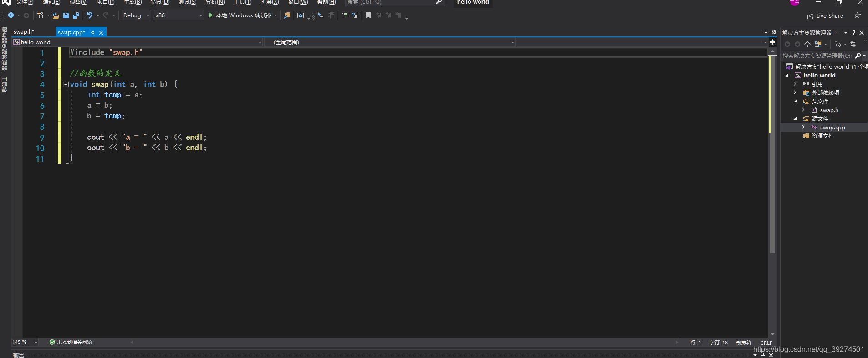Click the feedback icon beside Live Share
Image resolution: width=868 pixels, height=358 pixels.
858,15
